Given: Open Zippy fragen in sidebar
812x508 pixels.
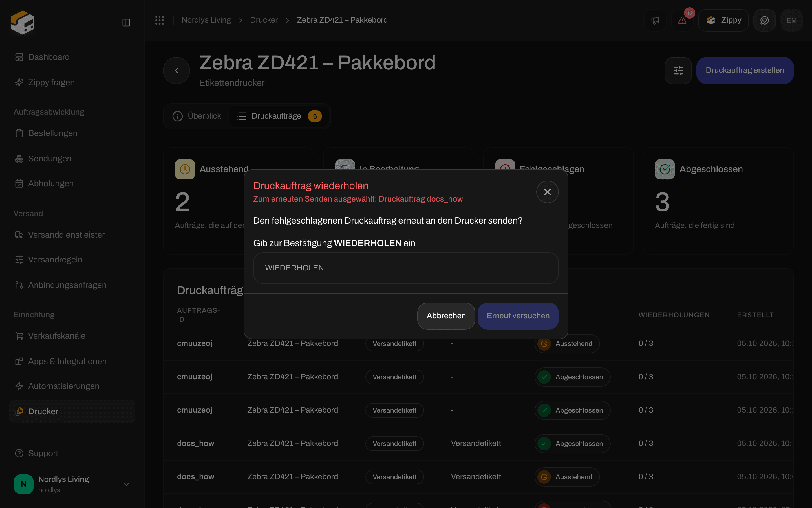Looking at the screenshot, I should pos(72,82).
